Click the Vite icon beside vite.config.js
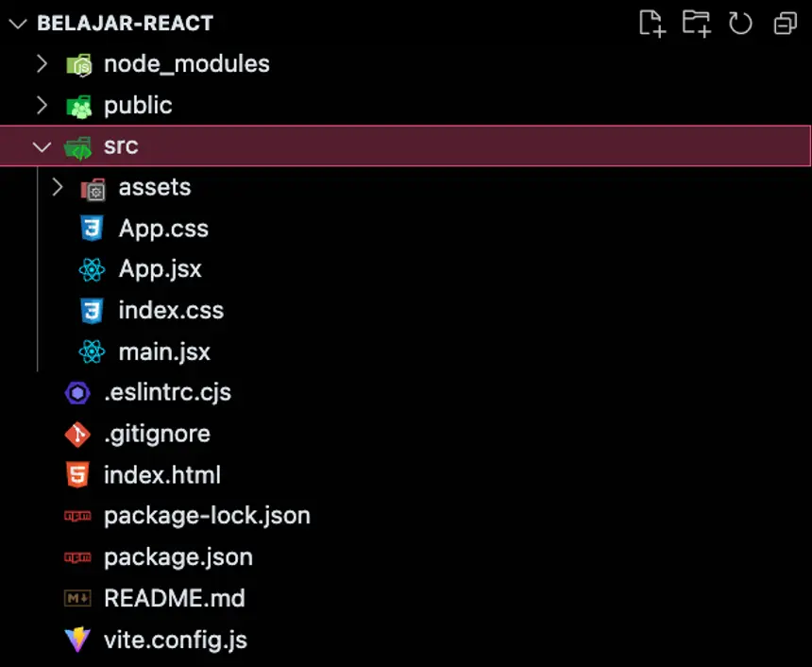 coord(77,640)
